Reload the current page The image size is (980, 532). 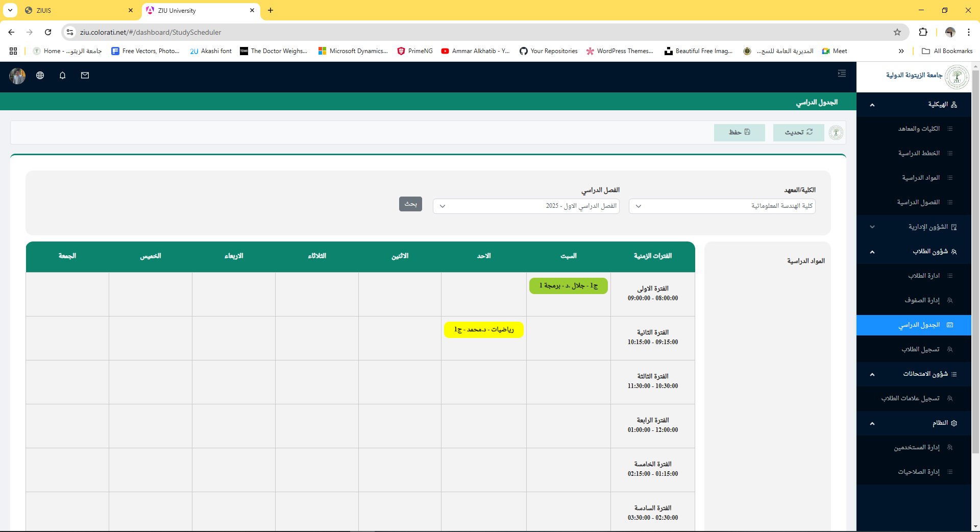click(x=48, y=32)
